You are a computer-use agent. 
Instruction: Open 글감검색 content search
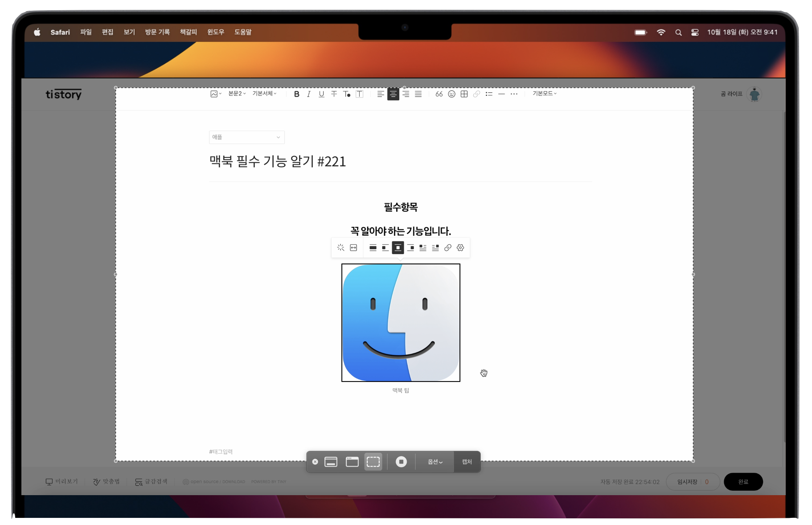(151, 482)
